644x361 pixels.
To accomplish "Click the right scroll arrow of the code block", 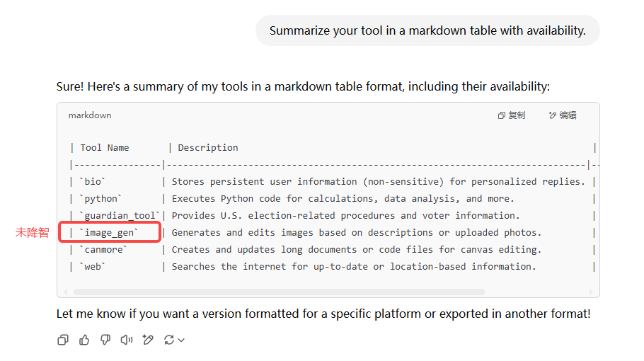I will [591, 292].
